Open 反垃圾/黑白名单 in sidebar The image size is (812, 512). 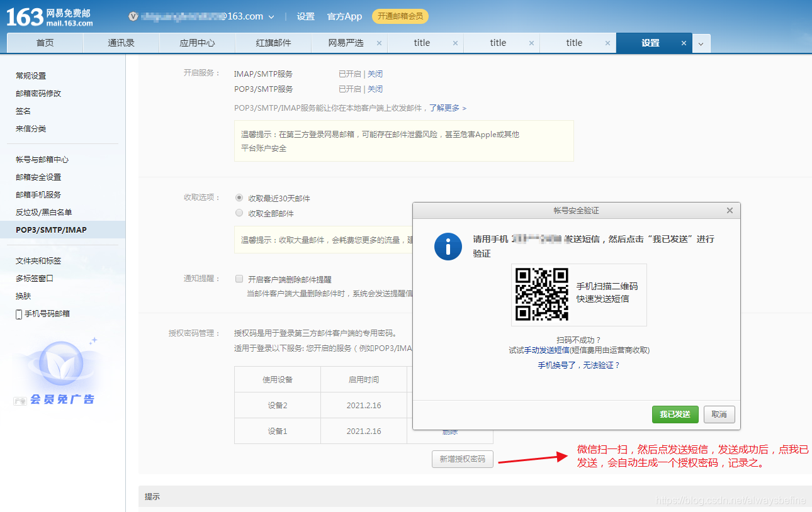[44, 212]
